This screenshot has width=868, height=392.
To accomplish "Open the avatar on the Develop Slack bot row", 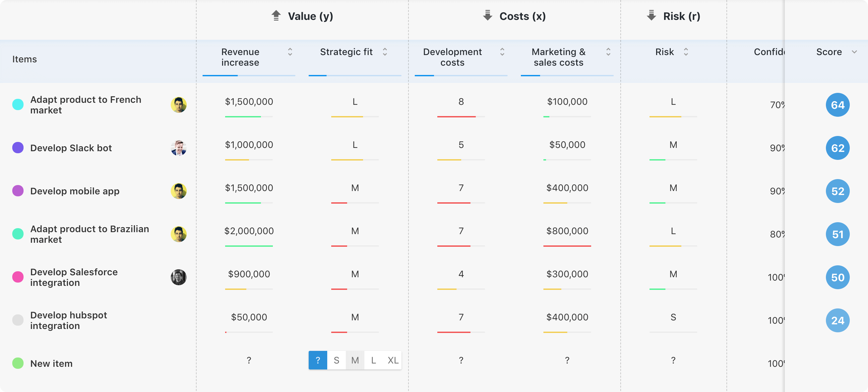I will [179, 148].
